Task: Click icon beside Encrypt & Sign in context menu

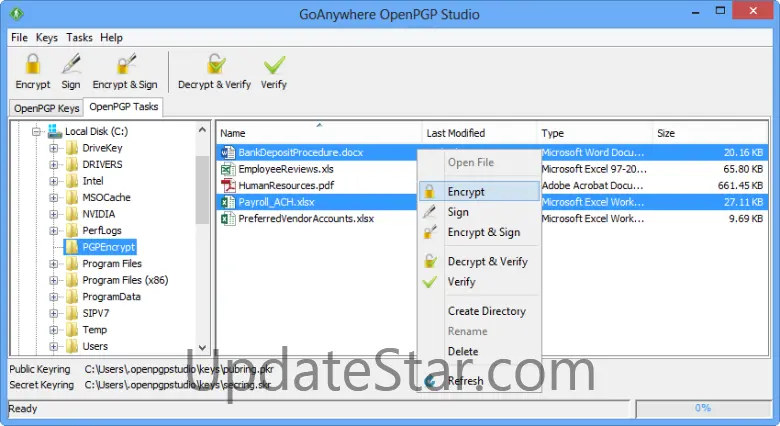Action: (x=430, y=232)
